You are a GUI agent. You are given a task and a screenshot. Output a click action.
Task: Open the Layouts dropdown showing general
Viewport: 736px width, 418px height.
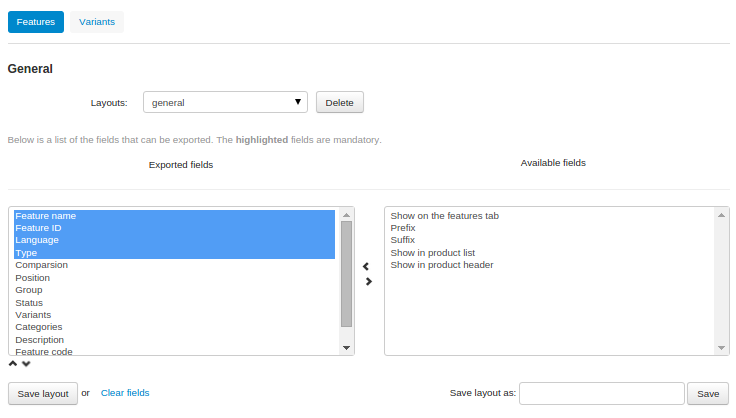(x=225, y=102)
